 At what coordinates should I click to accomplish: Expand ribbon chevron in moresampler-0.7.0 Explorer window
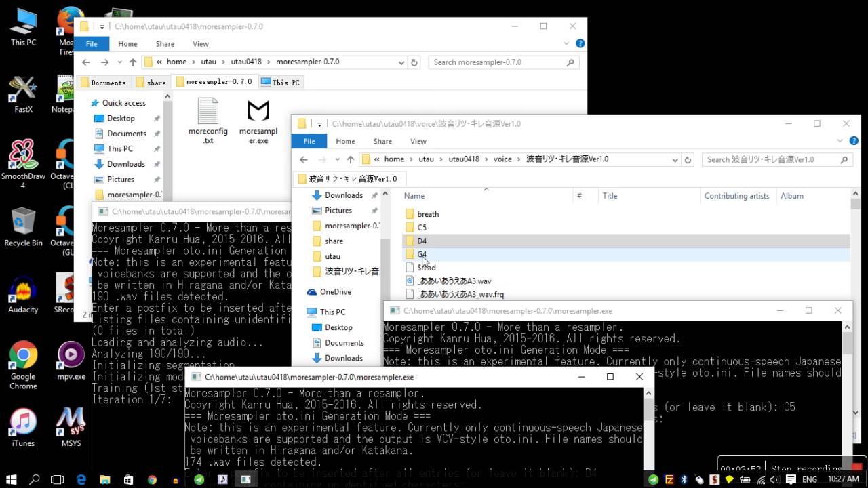coord(566,43)
